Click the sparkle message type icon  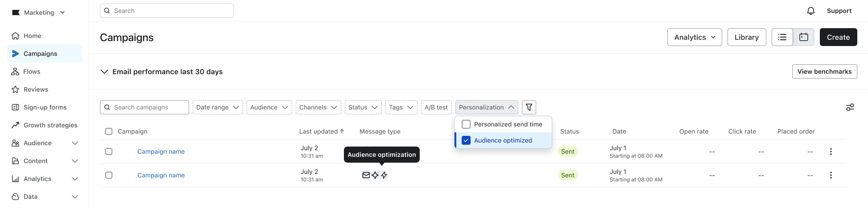375,175
